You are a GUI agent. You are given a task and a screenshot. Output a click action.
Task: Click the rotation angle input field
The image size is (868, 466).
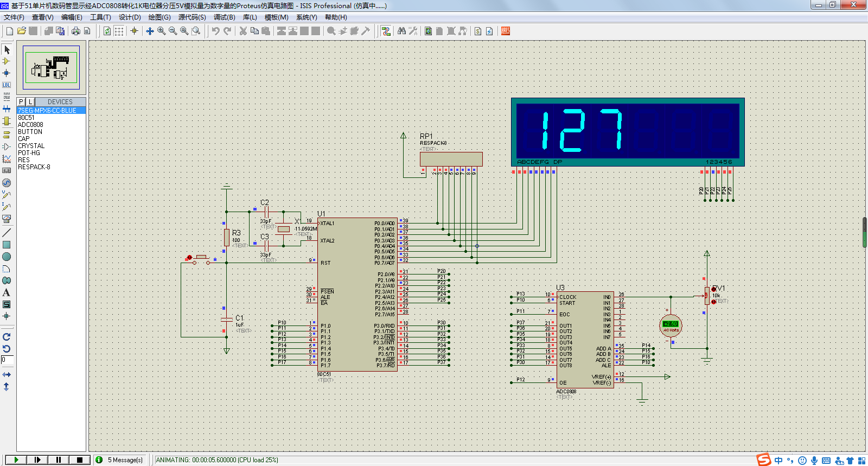coord(7,360)
